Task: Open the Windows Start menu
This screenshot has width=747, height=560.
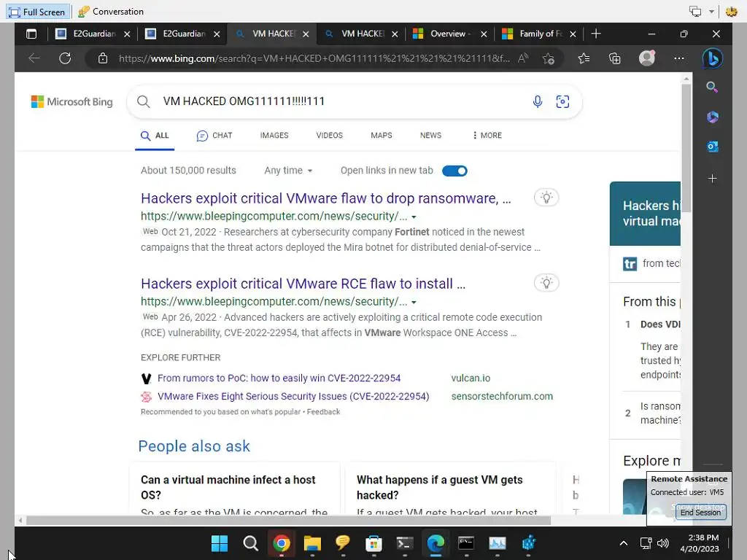Action: coord(219,543)
